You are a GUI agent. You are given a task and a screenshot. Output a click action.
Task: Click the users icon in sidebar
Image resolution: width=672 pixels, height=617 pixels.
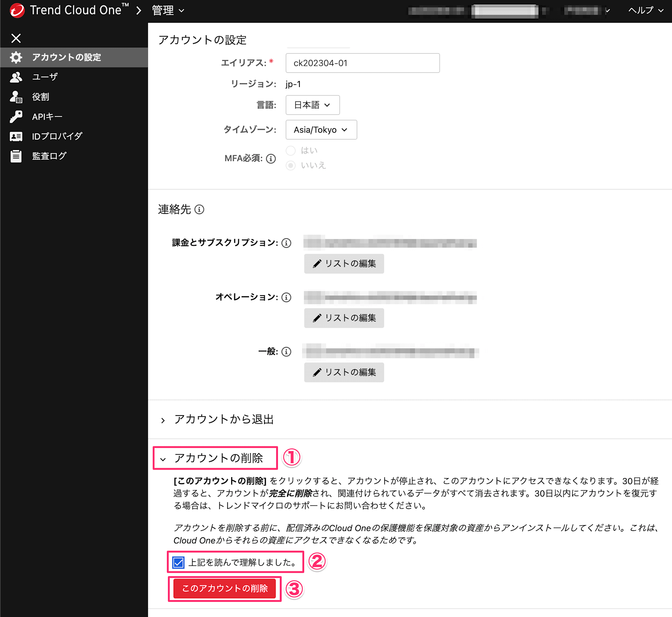[x=16, y=77]
